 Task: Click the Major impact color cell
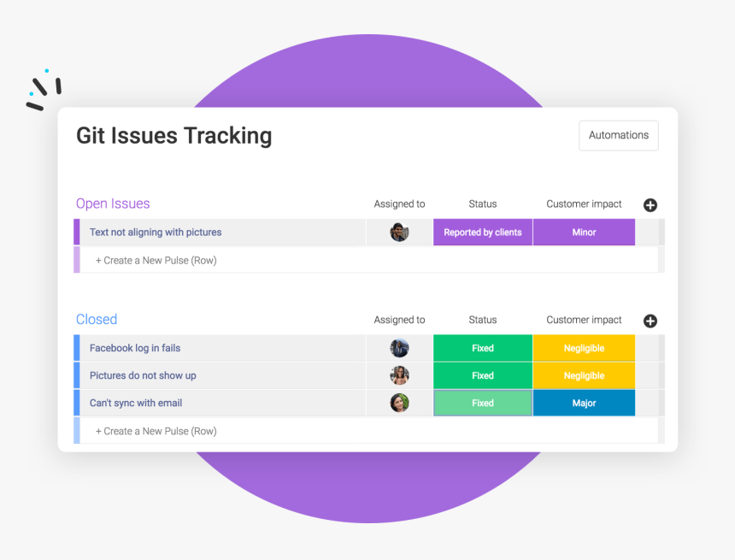pyautogui.click(x=584, y=403)
